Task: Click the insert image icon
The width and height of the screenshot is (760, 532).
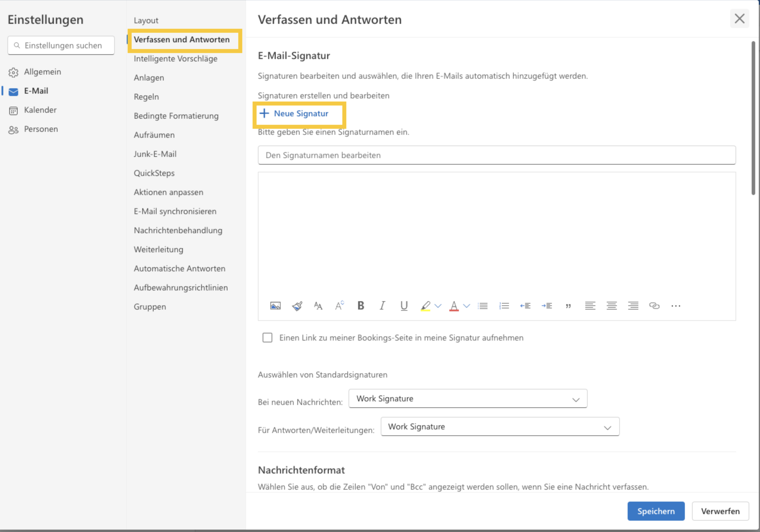Action: (x=275, y=306)
